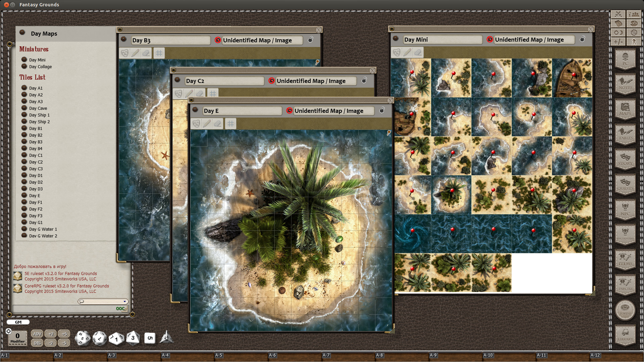
Task: Click the Day Mini identification status field
Action: (x=534, y=40)
